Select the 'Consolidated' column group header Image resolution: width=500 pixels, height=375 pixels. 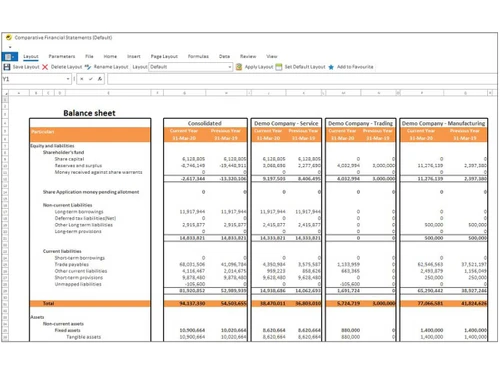pyautogui.click(x=205, y=123)
